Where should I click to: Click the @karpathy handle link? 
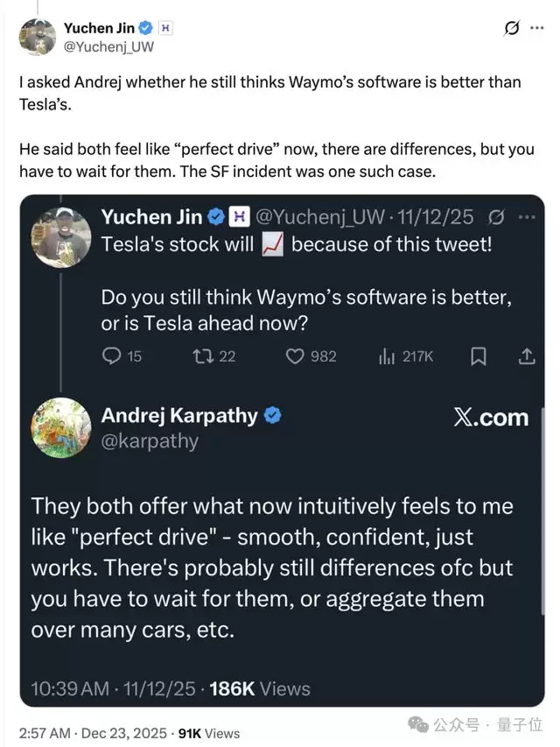(x=150, y=441)
